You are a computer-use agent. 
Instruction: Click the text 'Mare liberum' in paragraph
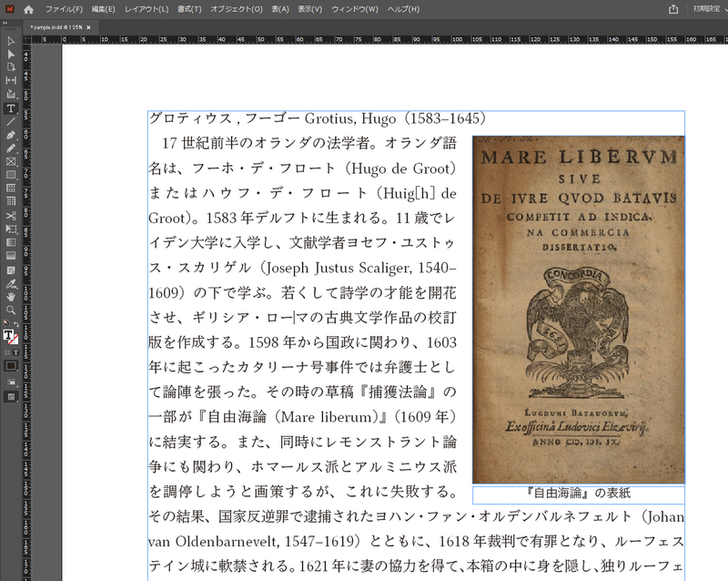tap(327, 417)
